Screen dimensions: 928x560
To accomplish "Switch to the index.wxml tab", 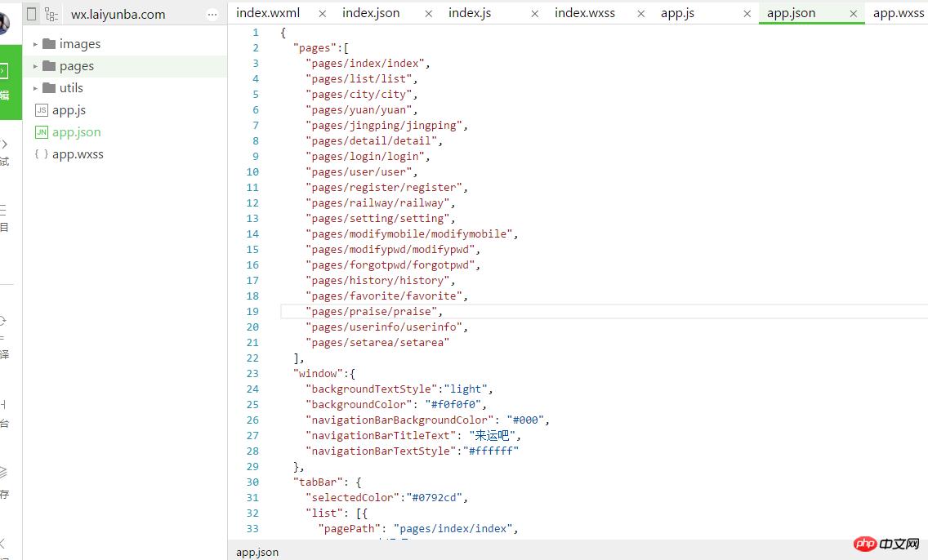I will (268, 13).
